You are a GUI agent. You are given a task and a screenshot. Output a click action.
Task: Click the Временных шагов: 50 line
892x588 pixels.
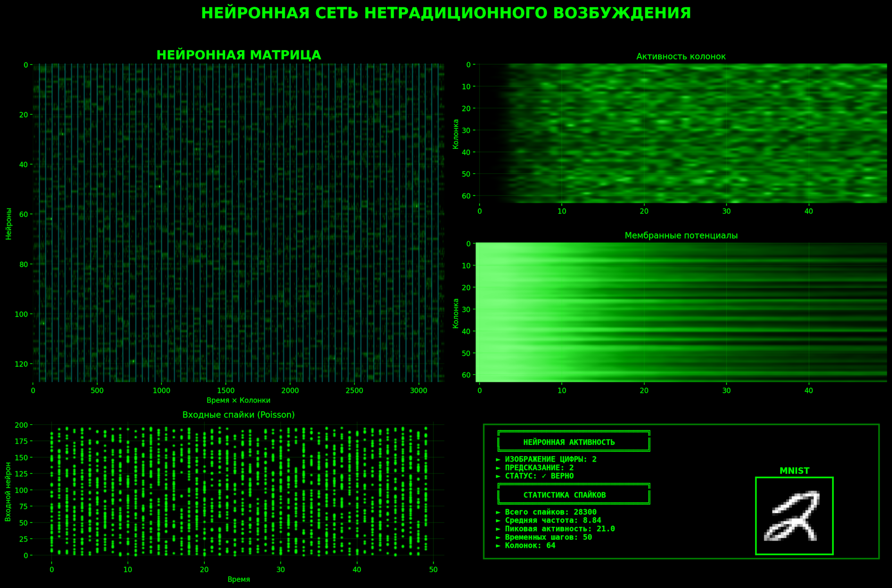(x=548, y=537)
